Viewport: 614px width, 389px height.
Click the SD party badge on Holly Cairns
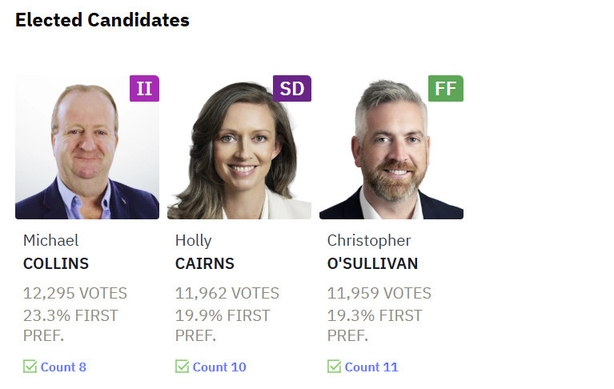292,89
